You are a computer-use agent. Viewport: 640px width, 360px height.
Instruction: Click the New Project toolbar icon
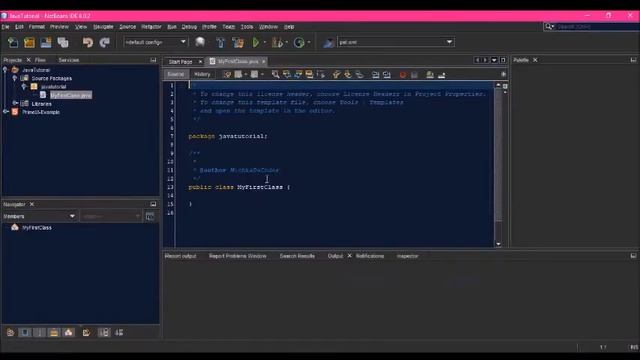(29, 42)
